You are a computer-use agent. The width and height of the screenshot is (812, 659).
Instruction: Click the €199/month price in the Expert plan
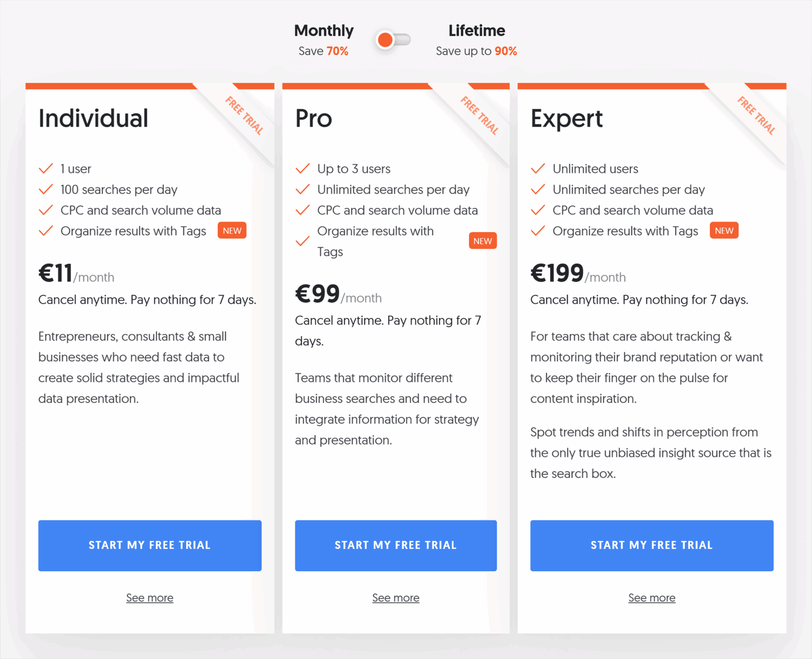[x=578, y=273]
